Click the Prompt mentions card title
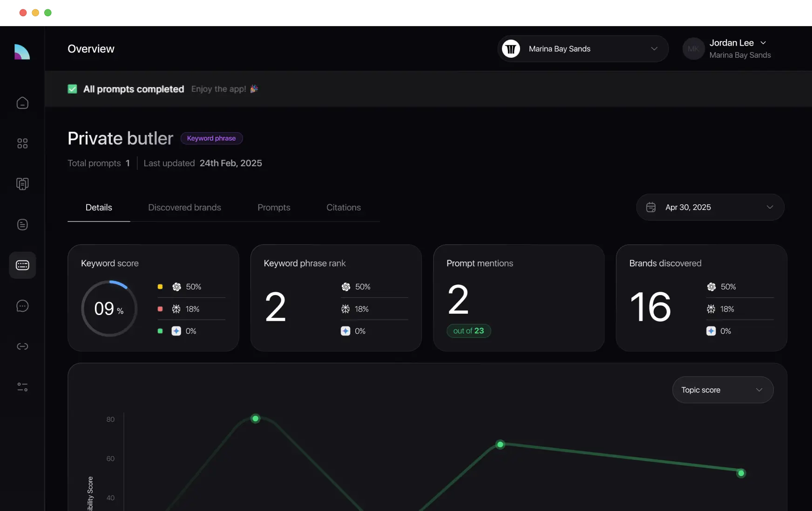 pos(480,263)
